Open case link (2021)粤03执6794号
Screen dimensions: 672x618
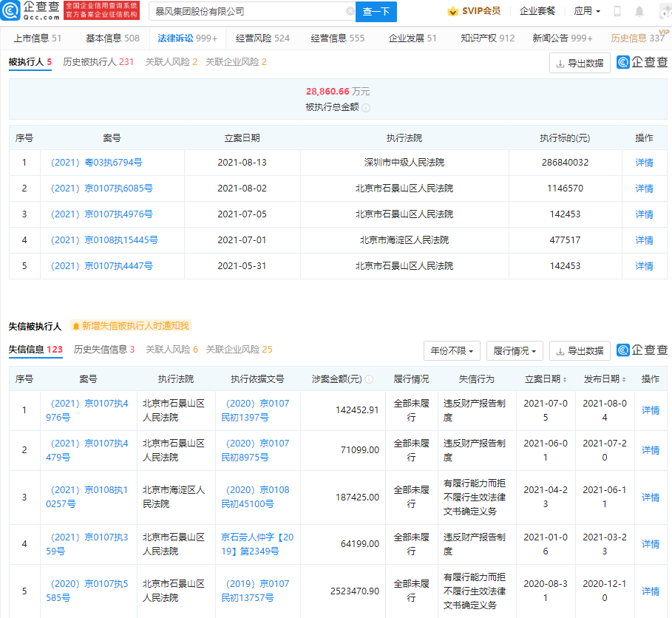95,163
